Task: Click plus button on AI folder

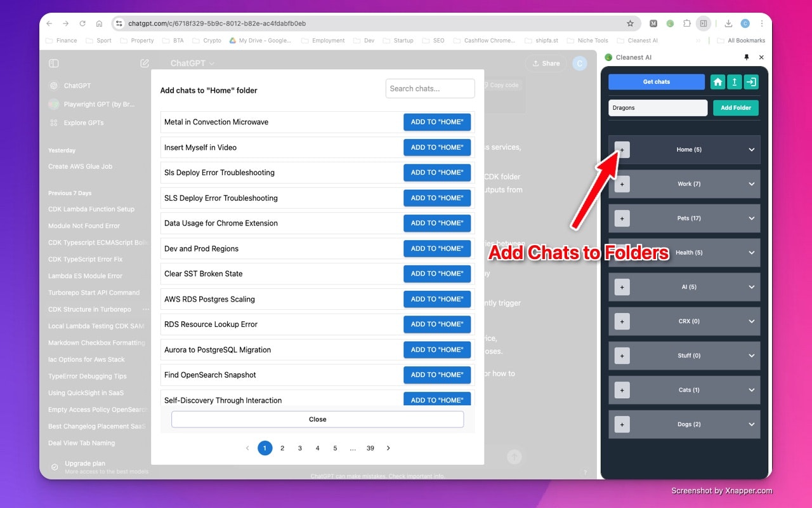Action: (622, 287)
